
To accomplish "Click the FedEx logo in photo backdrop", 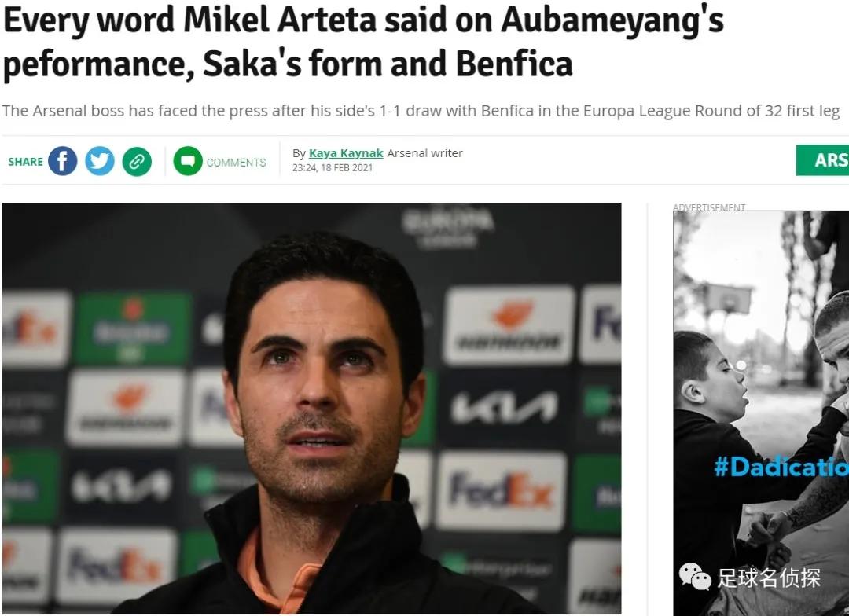I will coord(501,489).
